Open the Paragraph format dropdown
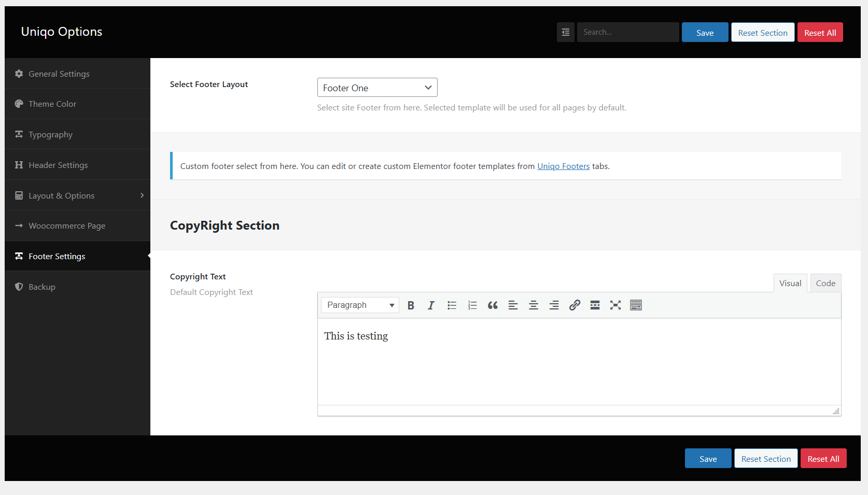Screen dimensions: 868x495 [360, 305]
